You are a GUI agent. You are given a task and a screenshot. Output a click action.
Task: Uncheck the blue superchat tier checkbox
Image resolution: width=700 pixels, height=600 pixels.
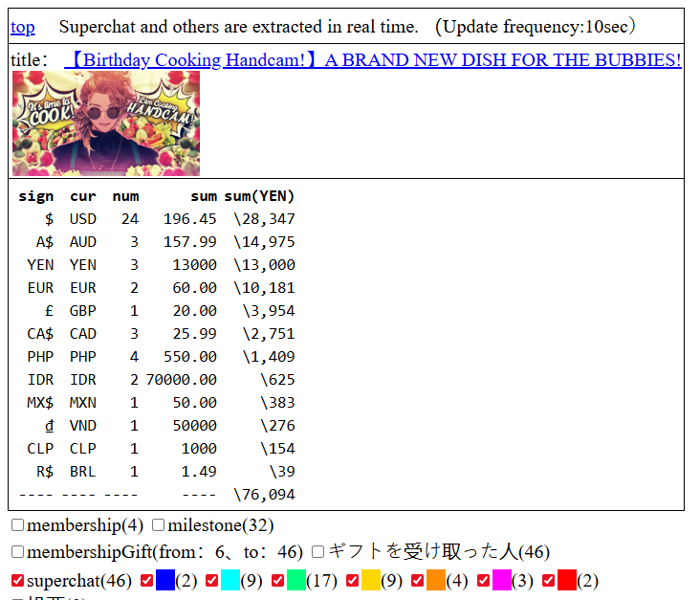(146, 580)
